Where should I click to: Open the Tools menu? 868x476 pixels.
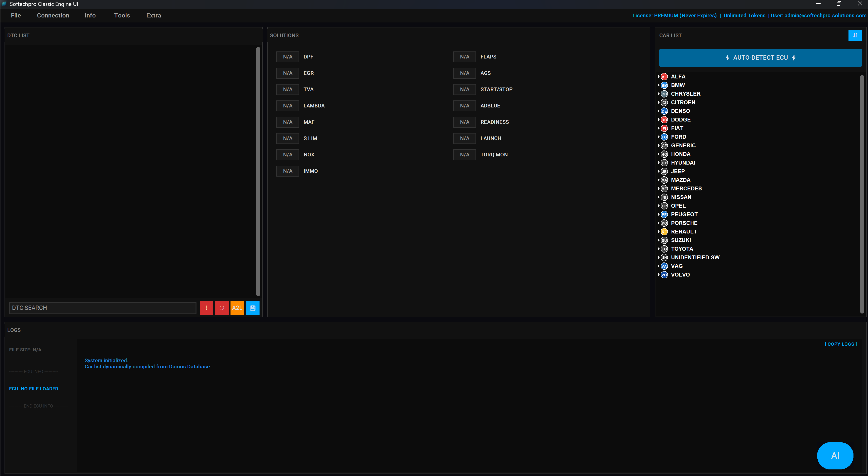[x=122, y=15]
